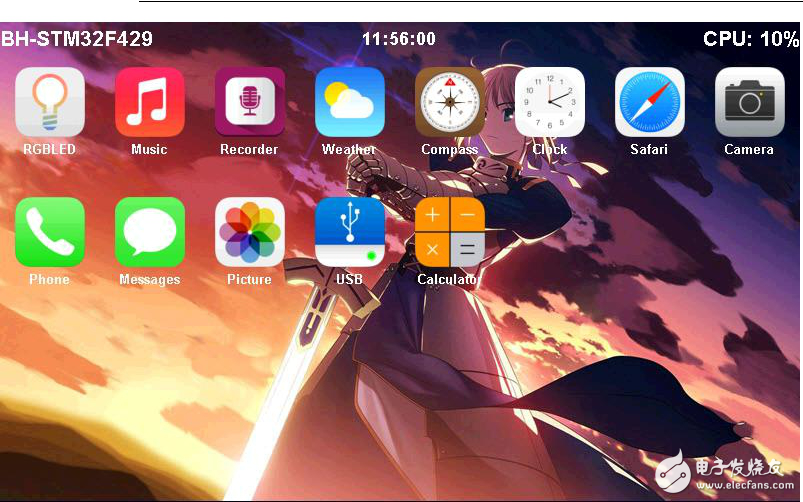Click the "Calculator" text label
This screenshot has height=502, width=803.
pos(449,280)
